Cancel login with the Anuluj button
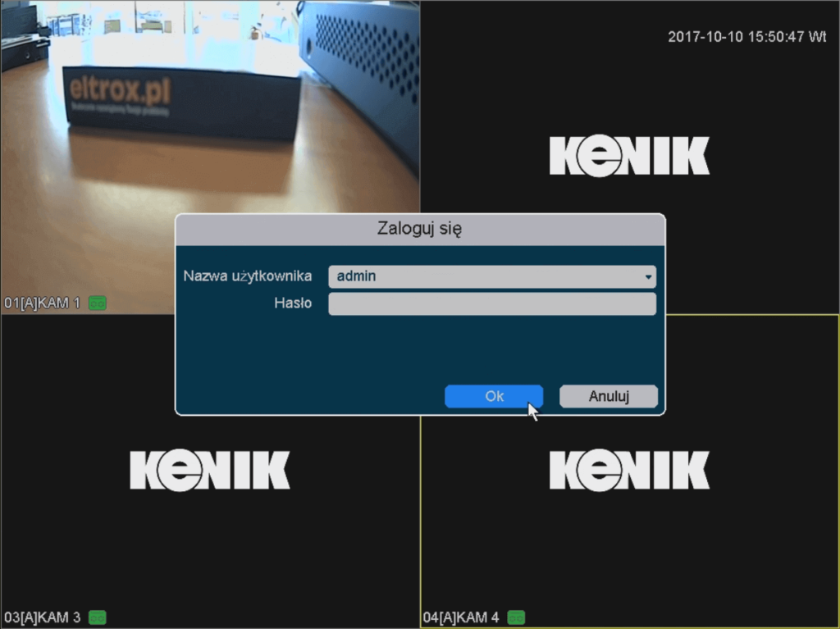 pos(608,396)
